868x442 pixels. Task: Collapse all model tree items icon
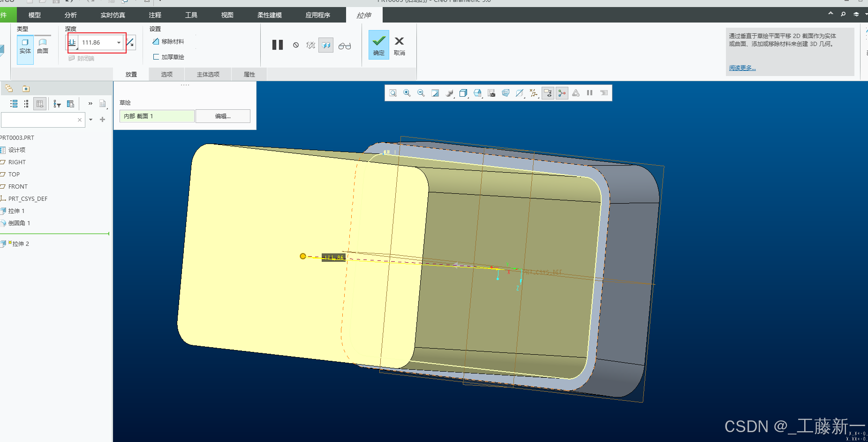[x=26, y=104]
